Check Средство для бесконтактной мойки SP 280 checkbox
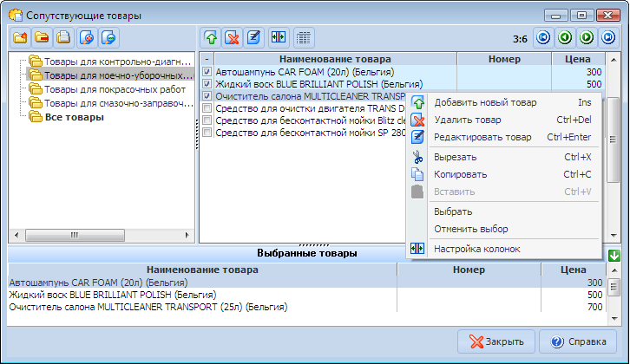Viewport: 630px width, 364px height. tap(207, 133)
